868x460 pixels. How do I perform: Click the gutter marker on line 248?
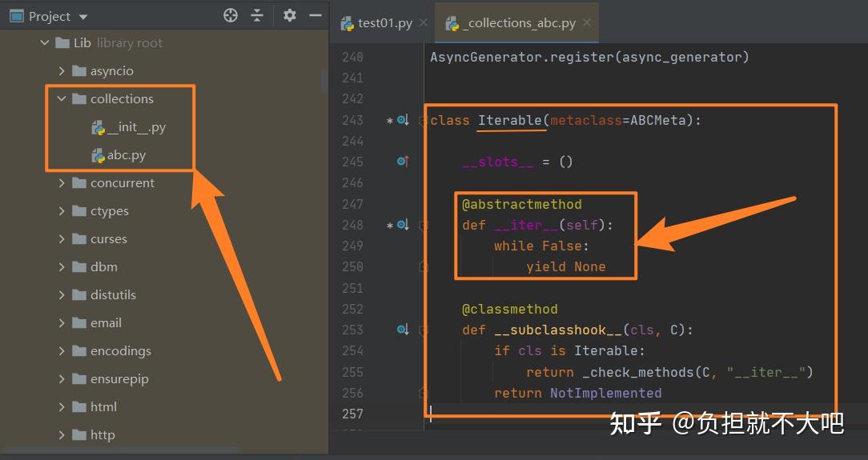pos(403,225)
